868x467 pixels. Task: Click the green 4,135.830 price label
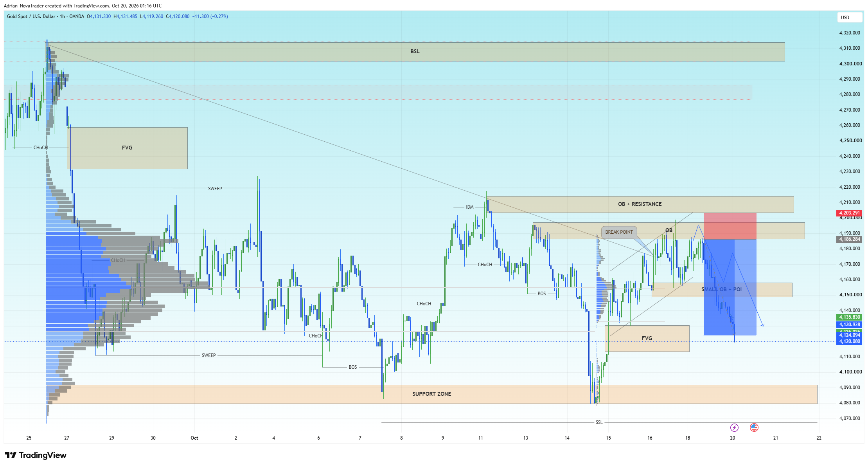(849, 317)
